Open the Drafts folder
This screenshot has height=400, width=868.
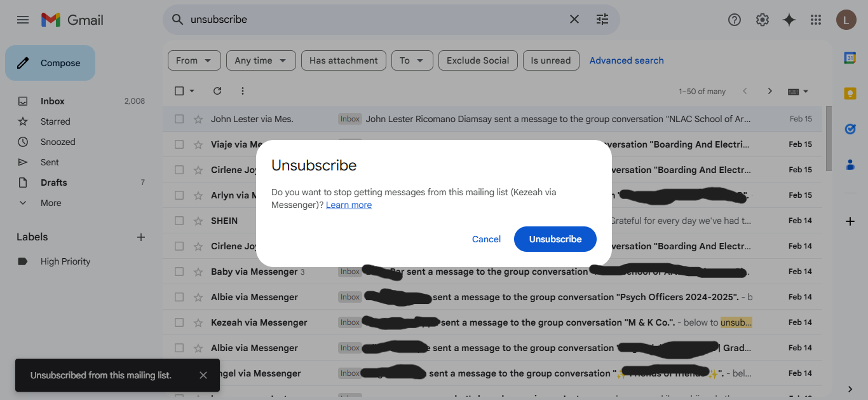click(x=53, y=183)
